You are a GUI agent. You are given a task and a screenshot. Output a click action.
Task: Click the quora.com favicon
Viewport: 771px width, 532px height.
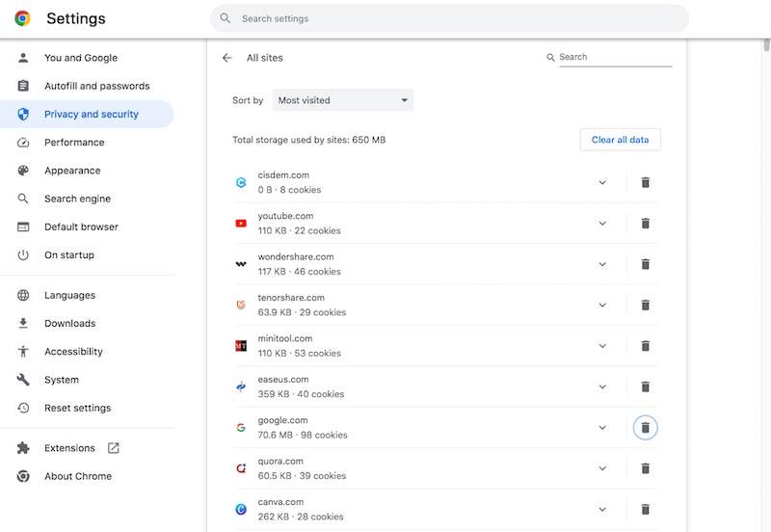[241, 468]
